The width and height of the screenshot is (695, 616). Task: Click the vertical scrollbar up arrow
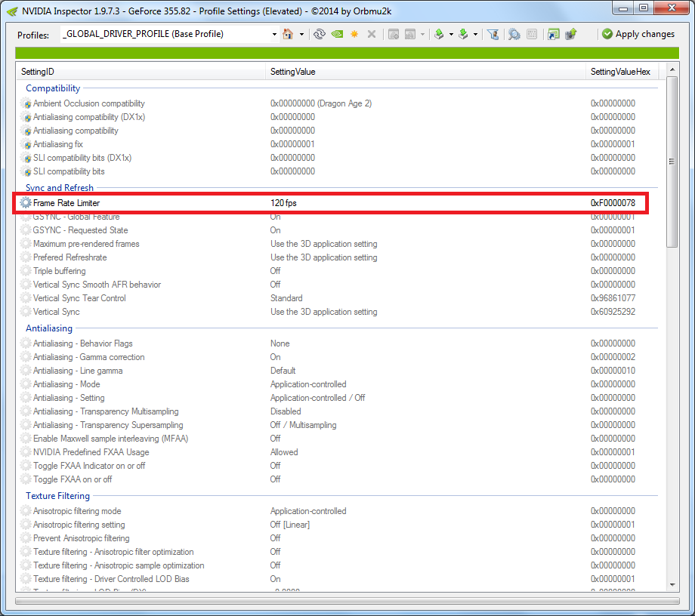pos(672,69)
